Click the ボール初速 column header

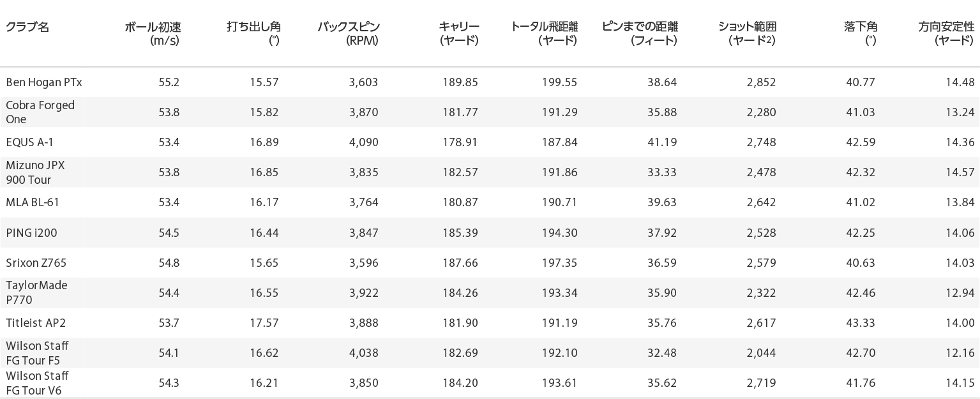pyautogui.click(x=153, y=34)
